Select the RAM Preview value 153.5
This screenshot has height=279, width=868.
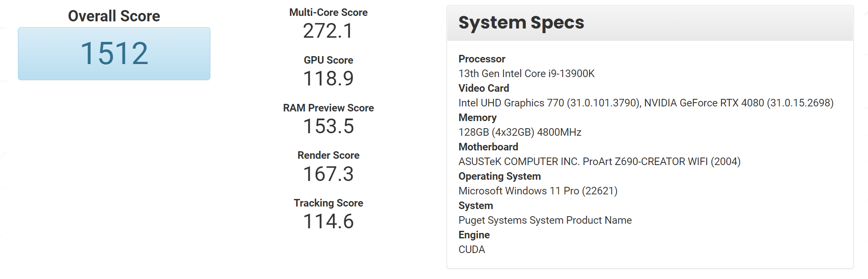pos(328,127)
